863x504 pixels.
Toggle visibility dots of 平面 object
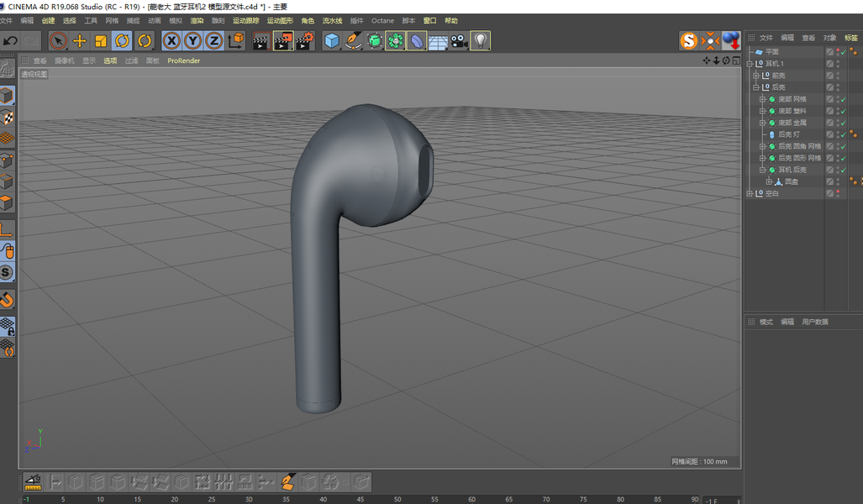click(838, 52)
